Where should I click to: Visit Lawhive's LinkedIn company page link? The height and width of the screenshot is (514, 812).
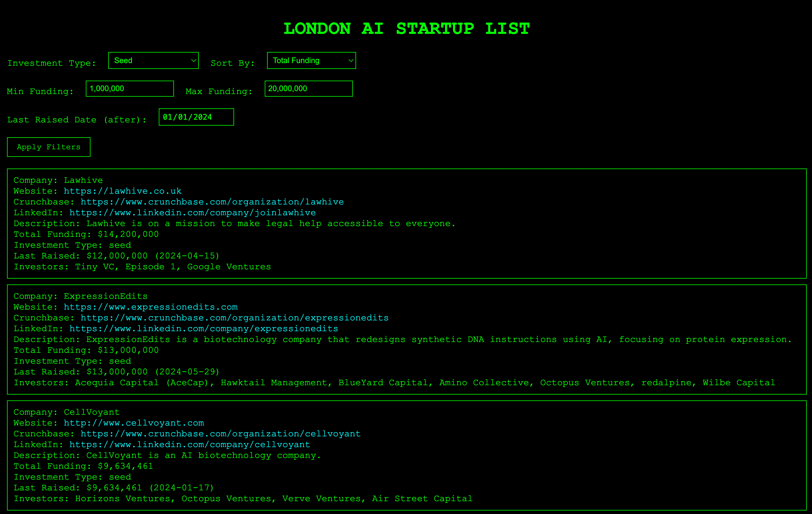tap(192, 213)
